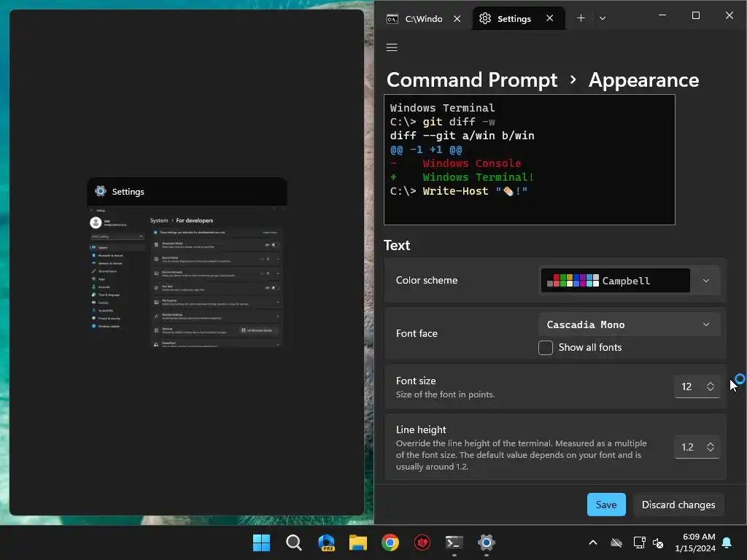Open notifications bell icon
This screenshot has width=747, height=560.
pyautogui.click(x=727, y=542)
